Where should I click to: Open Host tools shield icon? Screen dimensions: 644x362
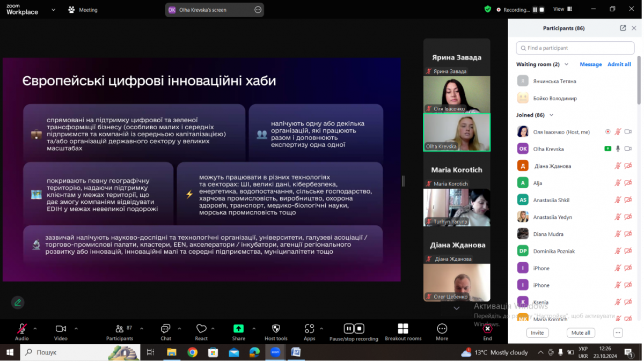[x=276, y=329]
